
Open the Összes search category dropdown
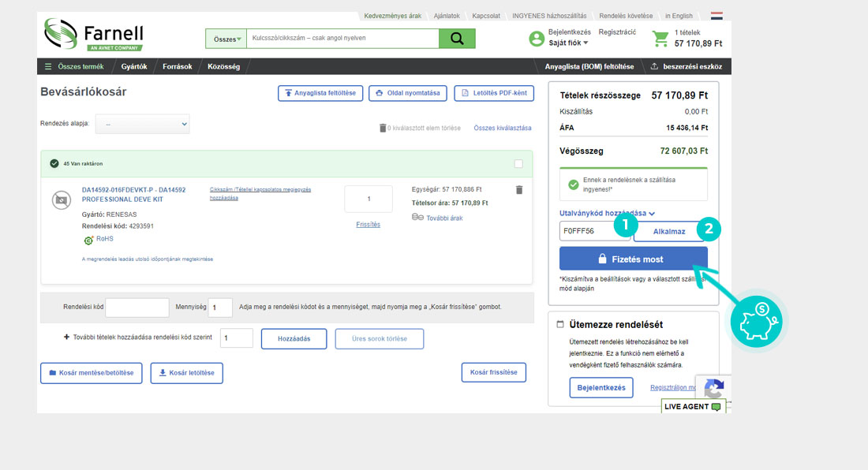pos(226,39)
